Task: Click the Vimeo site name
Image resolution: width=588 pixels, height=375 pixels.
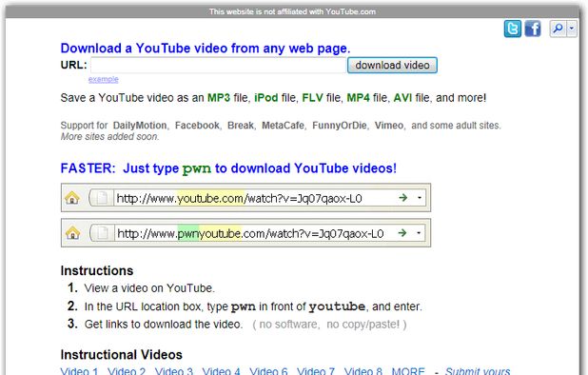Action: pyautogui.click(x=389, y=126)
